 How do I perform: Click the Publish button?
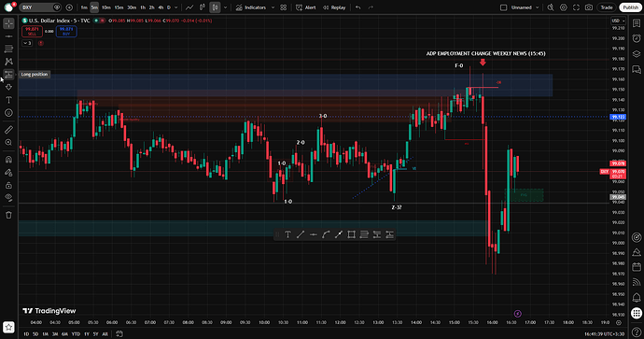(x=630, y=7)
